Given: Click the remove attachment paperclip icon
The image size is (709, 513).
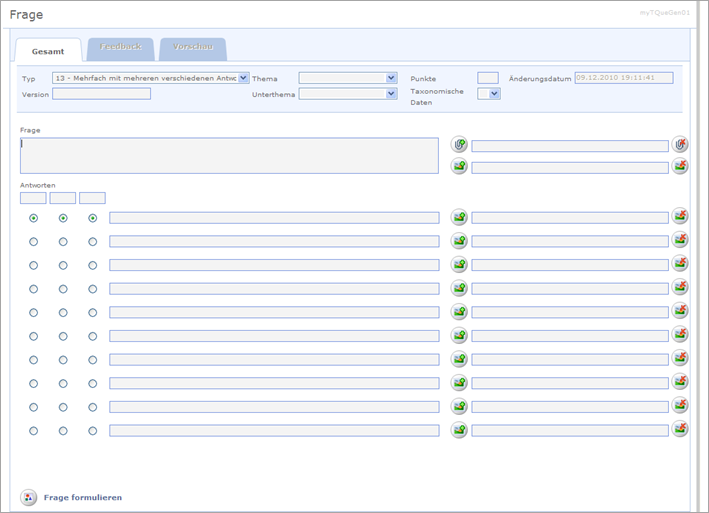Looking at the screenshot, I should (680, 144).
